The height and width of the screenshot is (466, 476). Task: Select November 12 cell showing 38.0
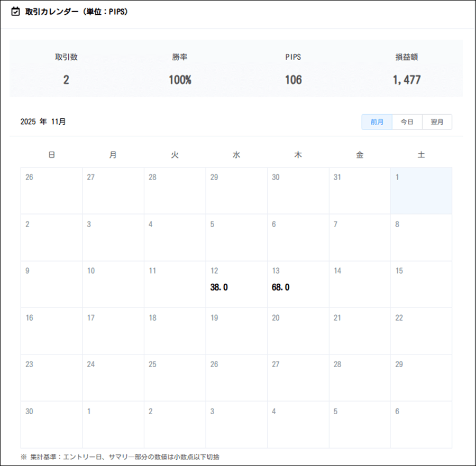coord(236,284)
